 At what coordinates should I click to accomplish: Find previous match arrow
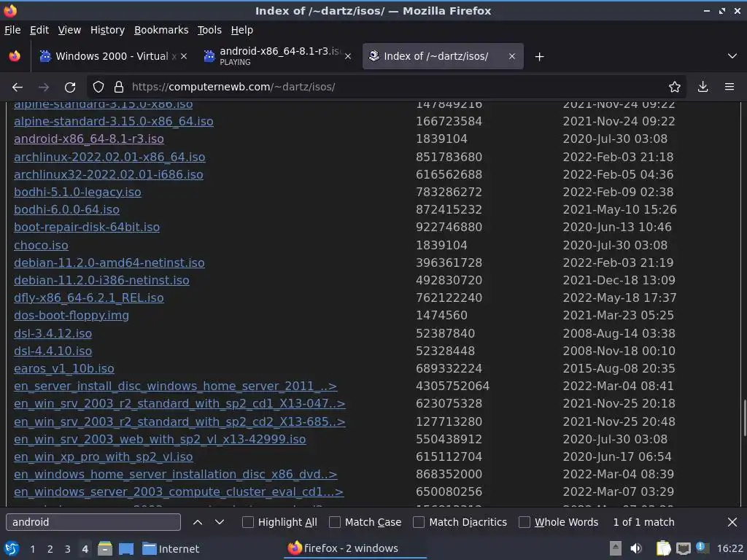click(198, 522)
